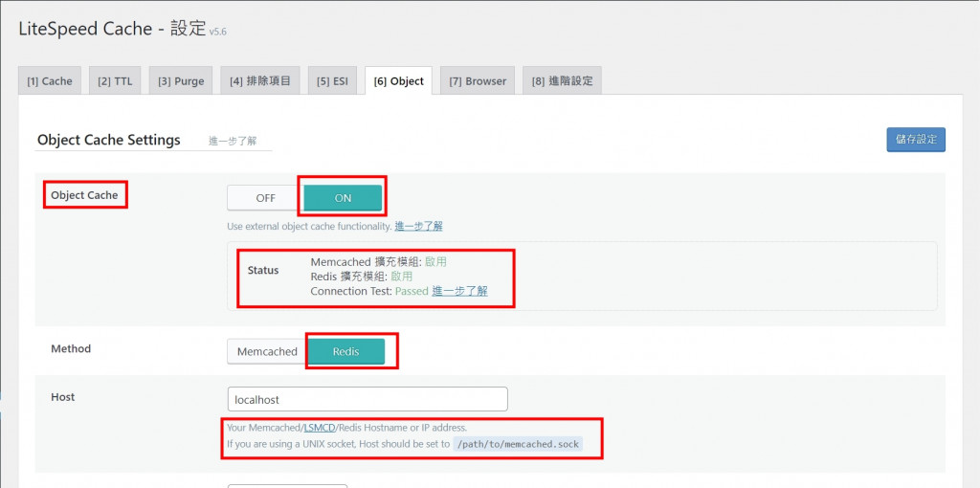980x488 pixels.
Task: Go to the [3] Purge tab
Action: point(181,80)
